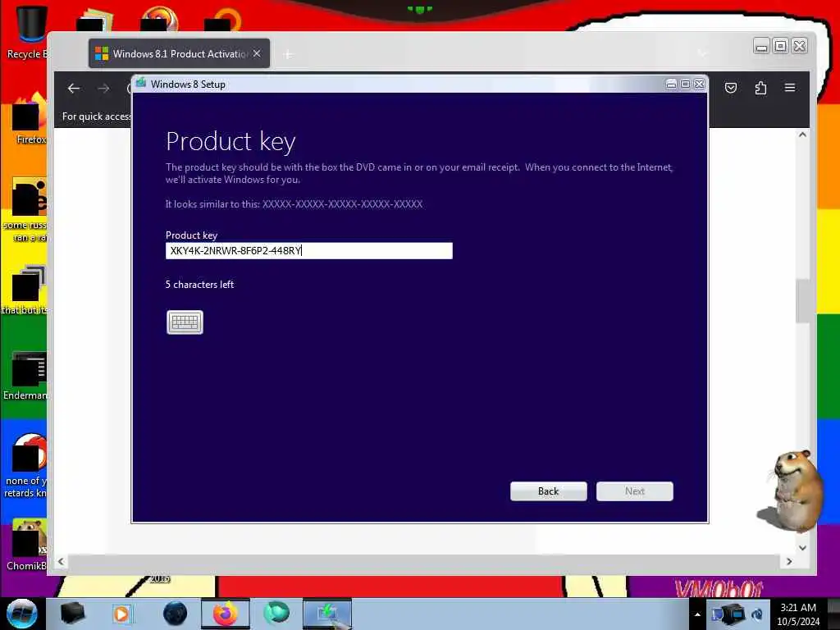Screen dimensions: 840x630
Task: Go forward in the Firefox browser
Action: point(103,89)
